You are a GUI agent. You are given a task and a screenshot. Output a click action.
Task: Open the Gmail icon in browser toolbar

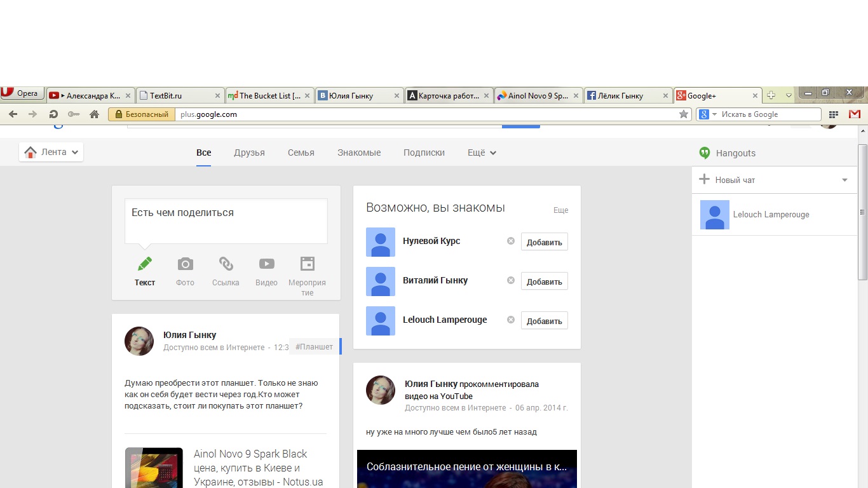(855, 114)
